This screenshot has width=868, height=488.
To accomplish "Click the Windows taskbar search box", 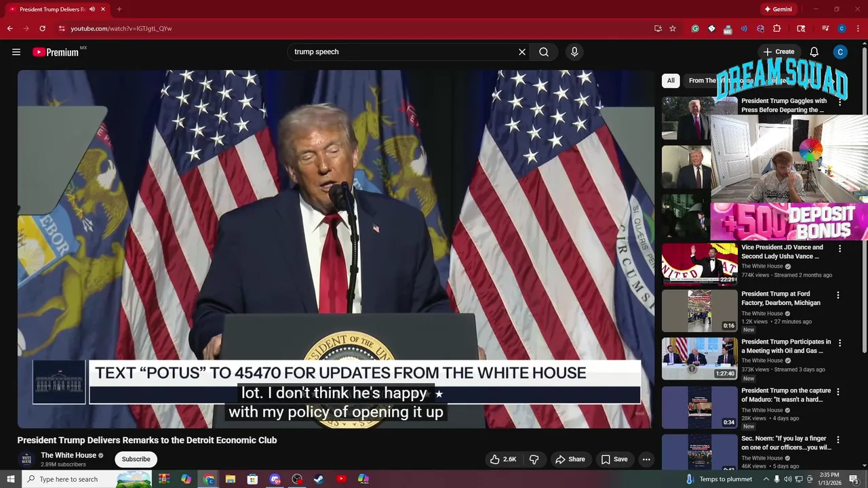I will 87,479.
